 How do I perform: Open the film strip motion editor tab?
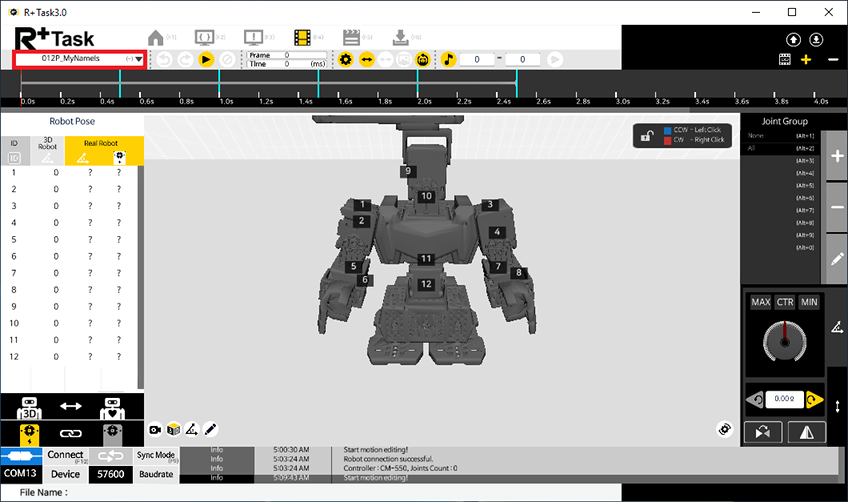(303, 37)
